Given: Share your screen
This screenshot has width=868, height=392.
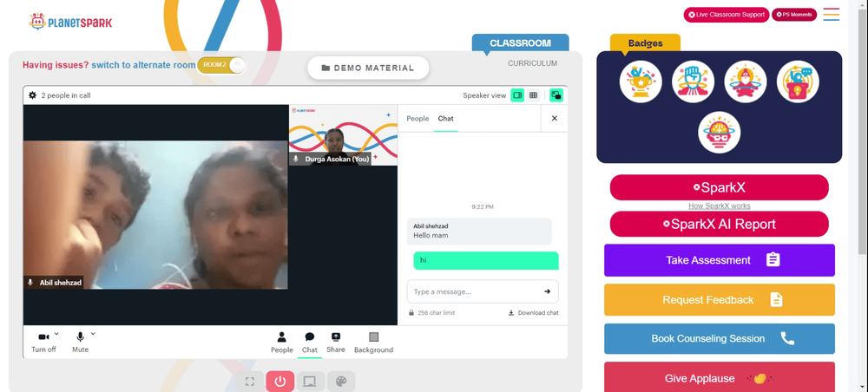Looking at the screenshot, I should click(x=335, y=343).
